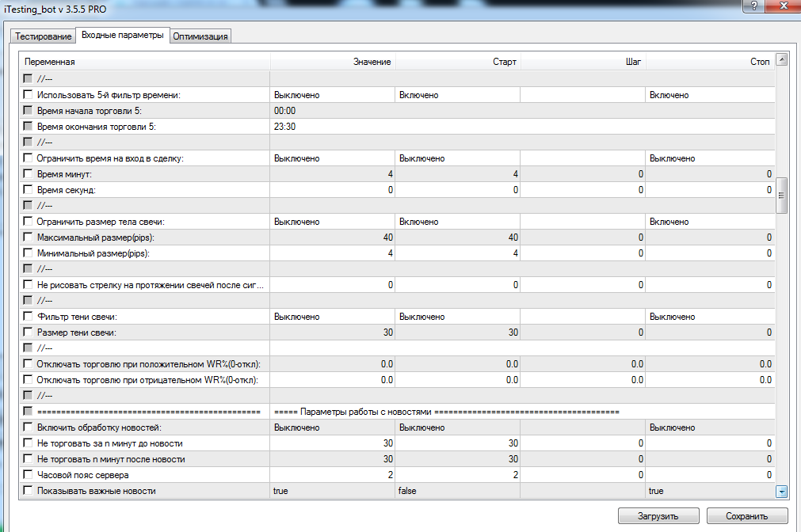Click the Загрузить button
Viewport: 801px width, 532px height.
(658, 516)
